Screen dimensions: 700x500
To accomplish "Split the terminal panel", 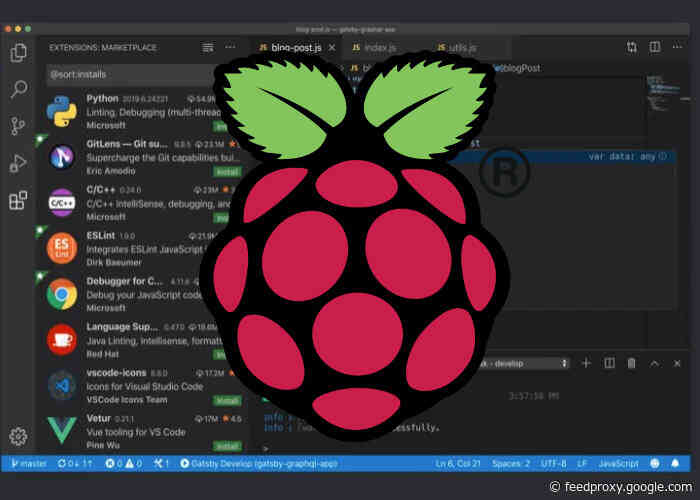I will pos(609,363).
